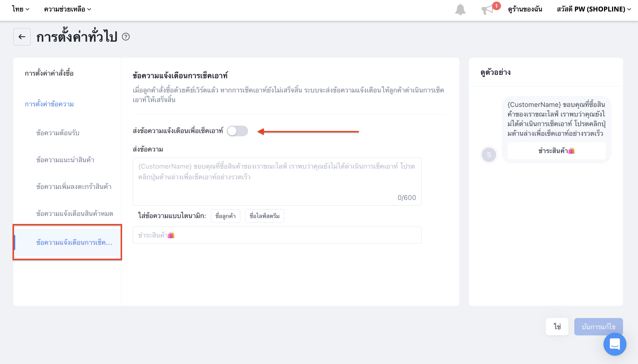Select การตั้งค่าข้อความ in sidebar
Image resolution: width=638 pixels, height=364 pixels.
tap(49, 104)
